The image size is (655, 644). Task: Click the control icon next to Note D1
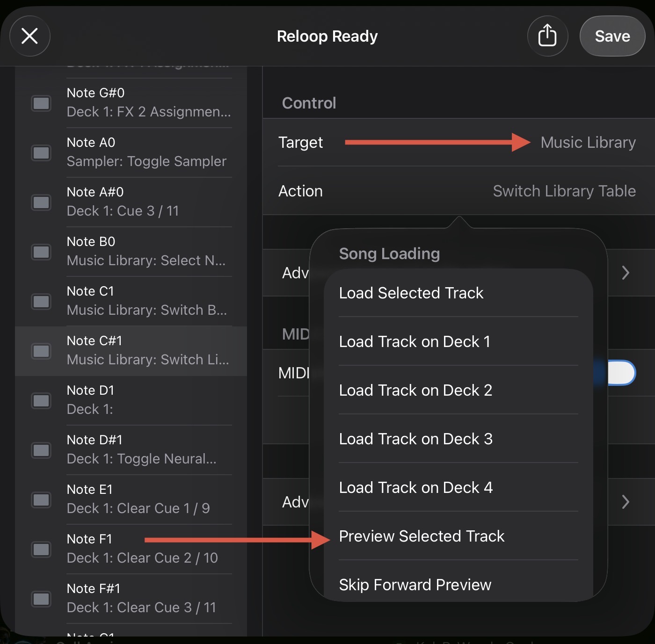pos(41,400)
